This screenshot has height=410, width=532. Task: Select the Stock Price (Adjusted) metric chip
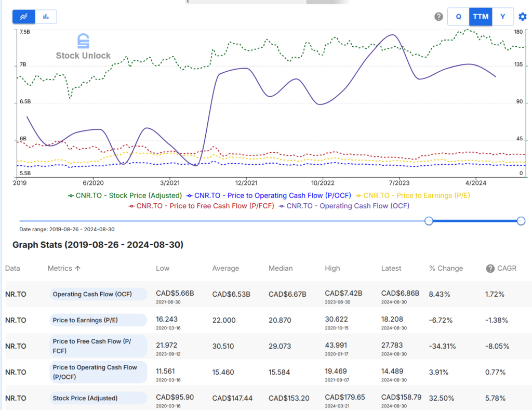pos(98,398)
